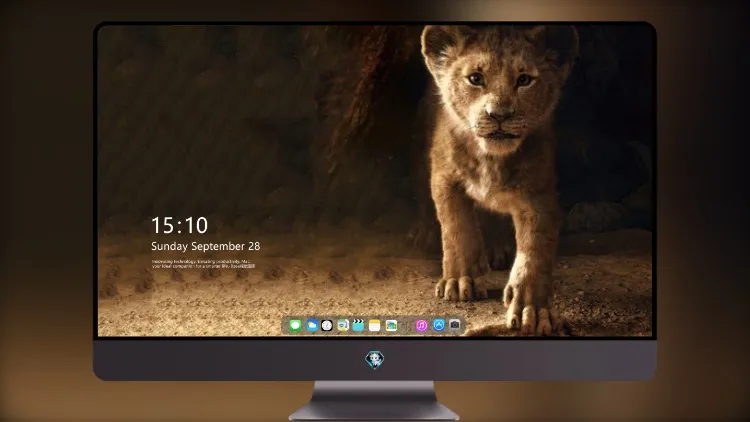Open the Photos gallery app in dock
Screen dimensions: 750x422
[x=391, y=325]
